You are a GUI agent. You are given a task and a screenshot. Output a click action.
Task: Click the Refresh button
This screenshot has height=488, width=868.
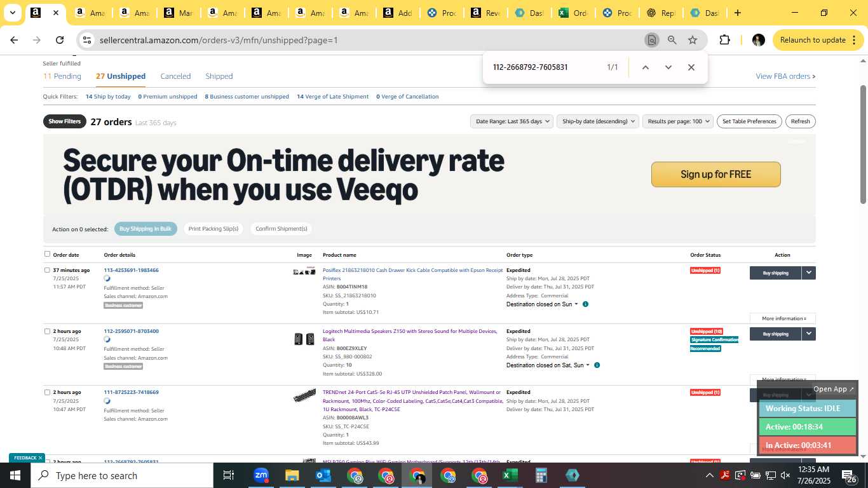pos(800,121)
